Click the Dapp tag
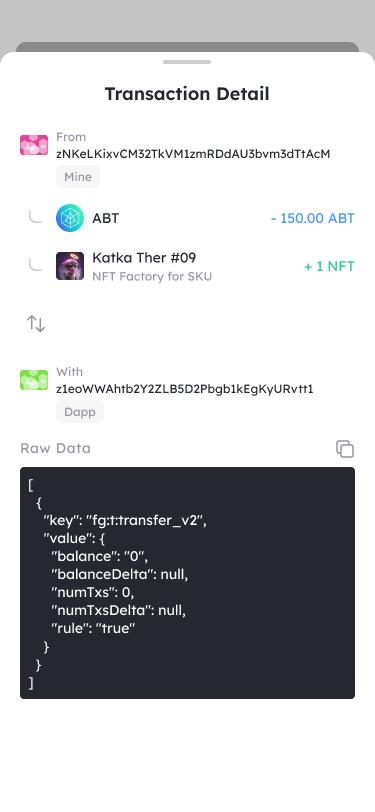 (80, 412)
